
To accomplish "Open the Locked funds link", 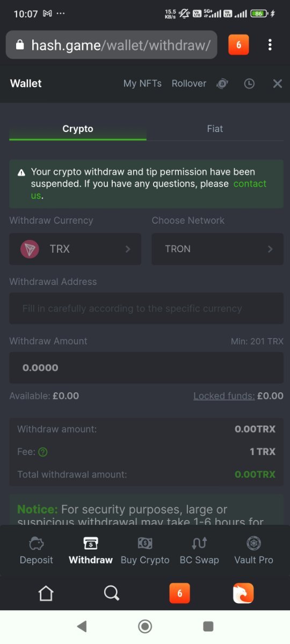I will click(x=224, y=396).
